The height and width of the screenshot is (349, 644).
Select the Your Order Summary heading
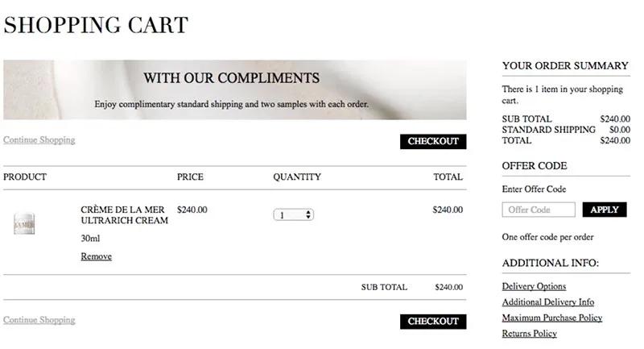[x=564, y=65]
